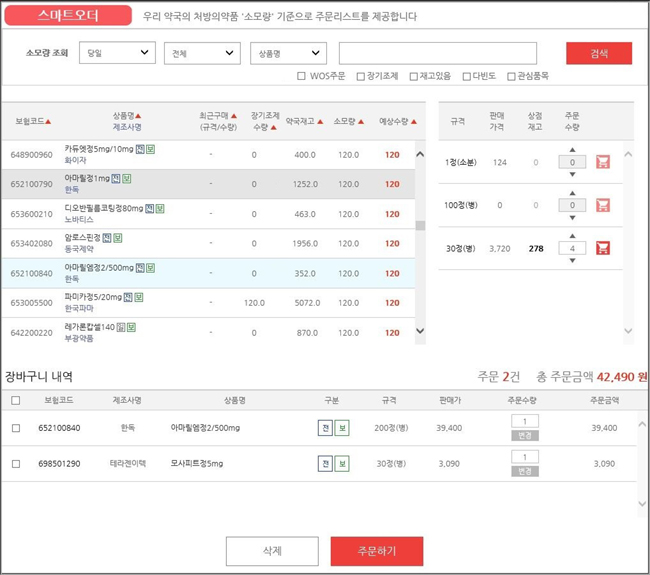Open the 전체 category dropdown
This screenshot has width=650, height=575.
(202, 53)
